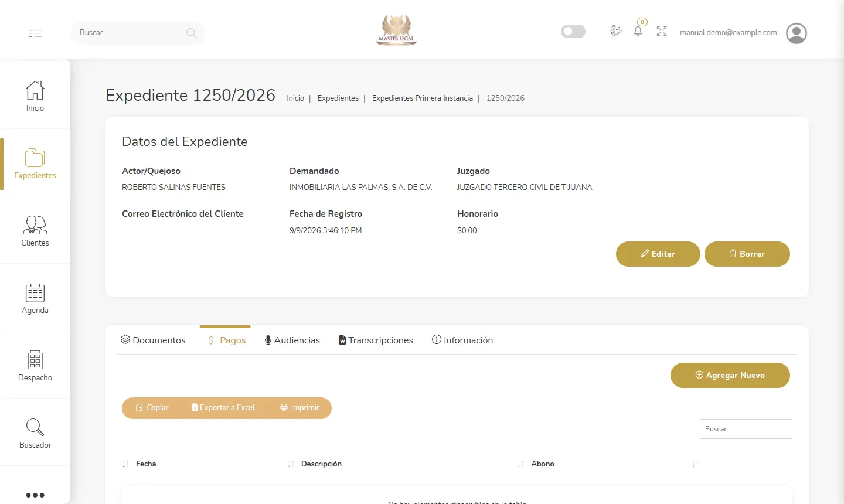Sort table by Abono column
This screenshot has height=504, width=844.
543,464
